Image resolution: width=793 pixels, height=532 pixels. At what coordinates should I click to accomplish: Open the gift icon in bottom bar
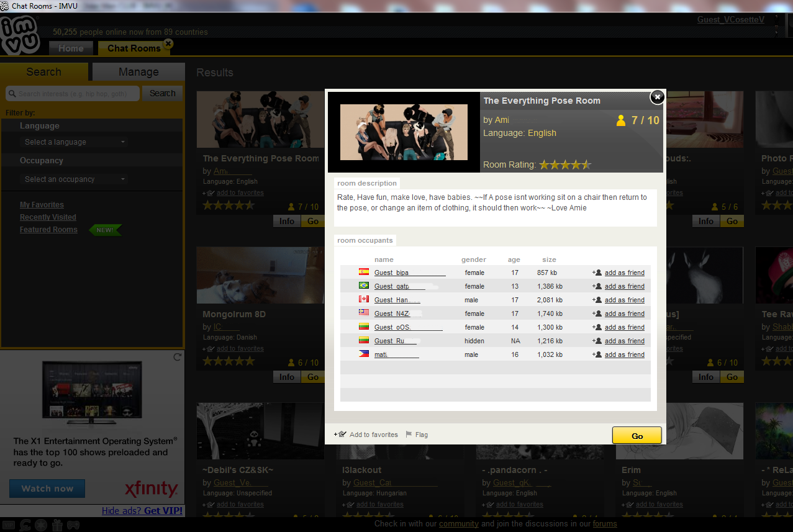tap(57, 525)
